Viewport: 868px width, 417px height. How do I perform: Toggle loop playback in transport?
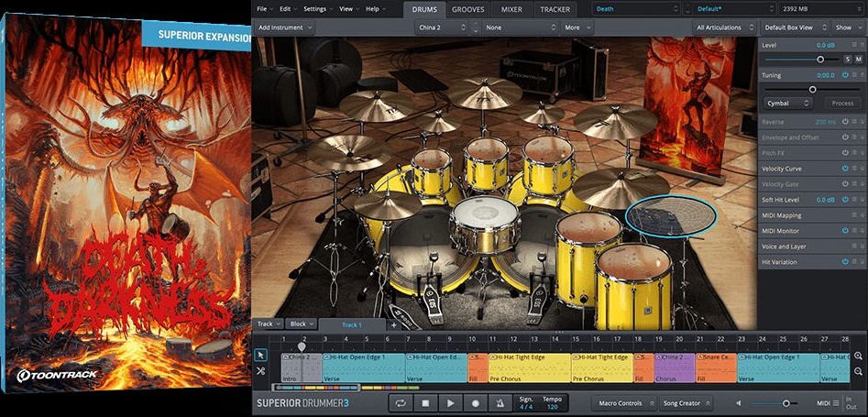pos(401,403)
